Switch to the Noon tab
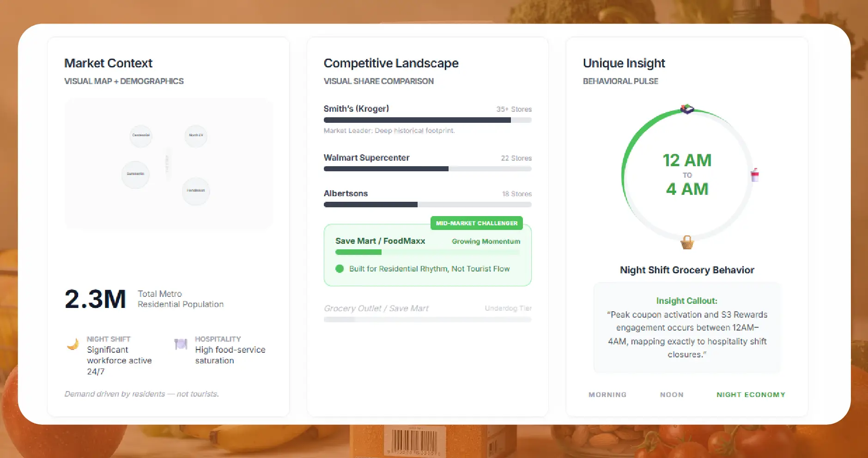 [x=672, y=395]
